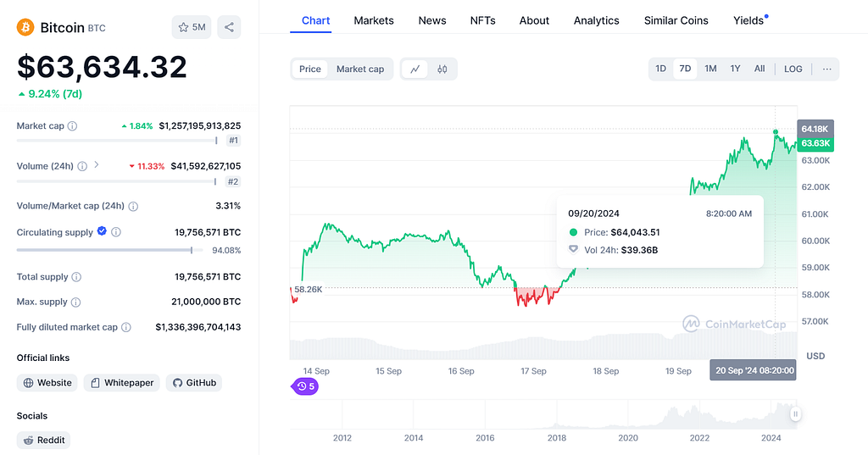868x455 pixels.
Task: Open the Reddit social link
Action: 44,440
